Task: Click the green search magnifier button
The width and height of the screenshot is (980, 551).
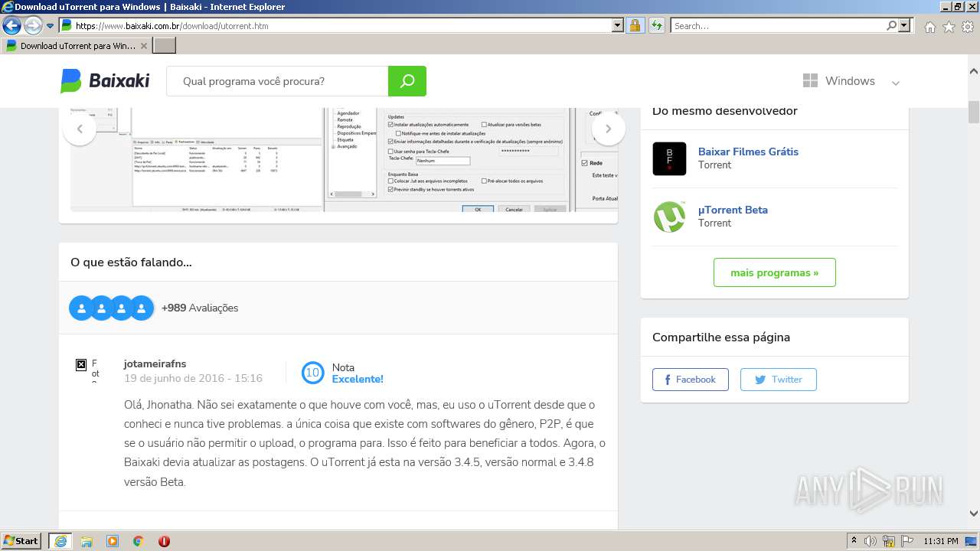Action: [407, 81]
